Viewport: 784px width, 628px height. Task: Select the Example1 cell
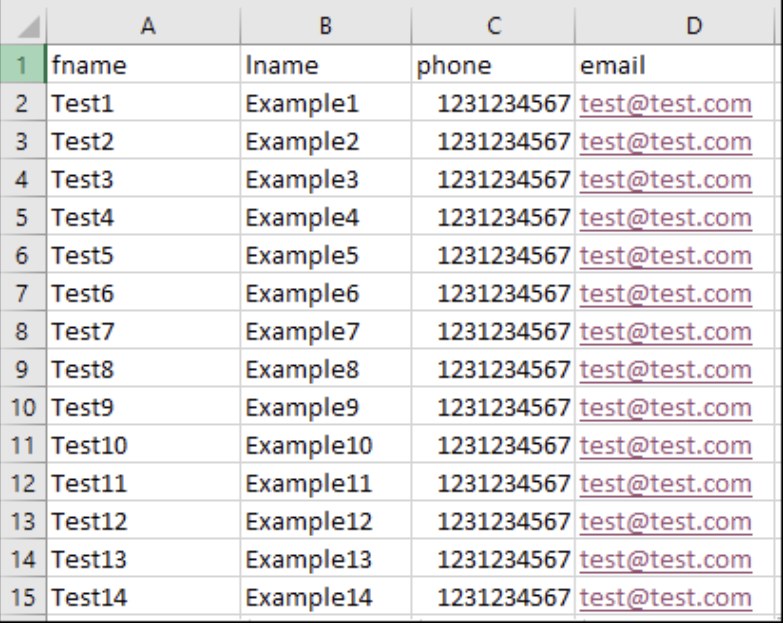326,103
